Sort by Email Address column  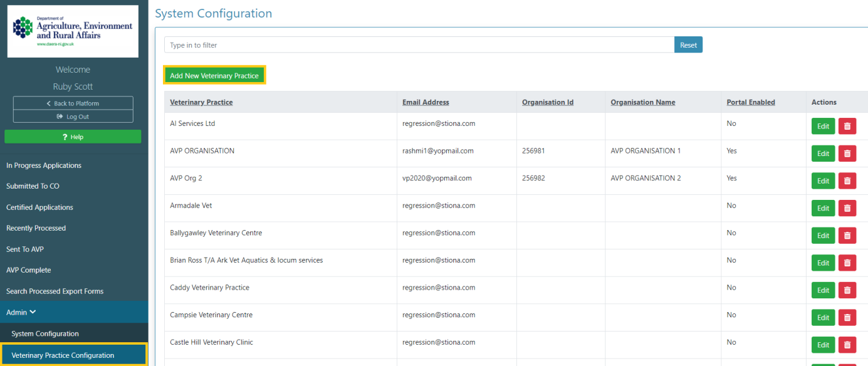tap(426, 102)
